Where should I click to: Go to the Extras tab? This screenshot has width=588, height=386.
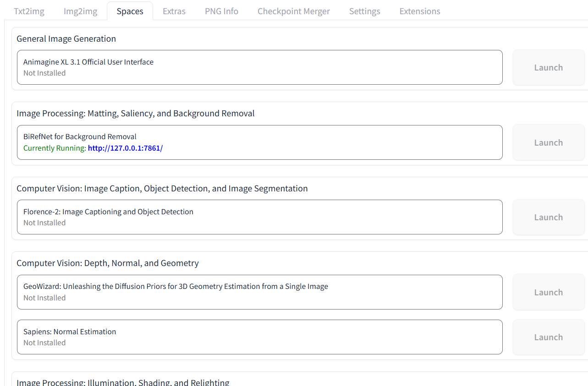click(174, 11)
